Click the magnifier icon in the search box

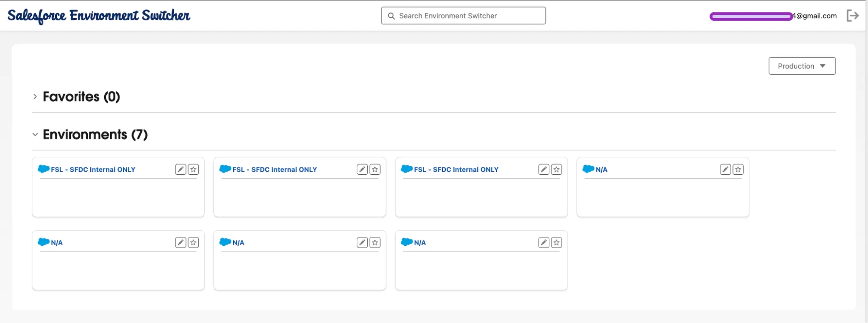[x=391, y=16]
